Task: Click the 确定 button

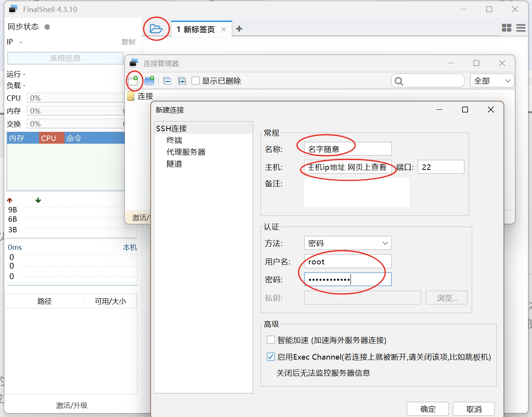Action: point(428,409)
